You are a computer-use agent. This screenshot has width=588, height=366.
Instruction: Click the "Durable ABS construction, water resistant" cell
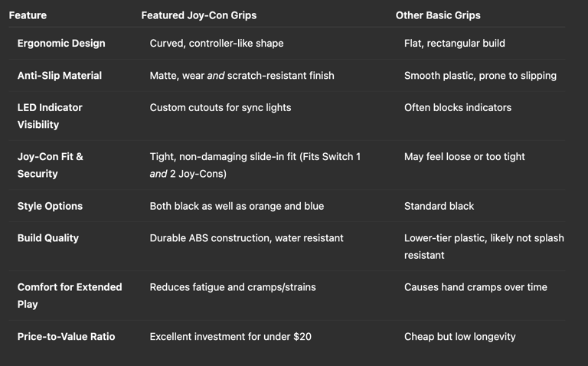point(247,238)
